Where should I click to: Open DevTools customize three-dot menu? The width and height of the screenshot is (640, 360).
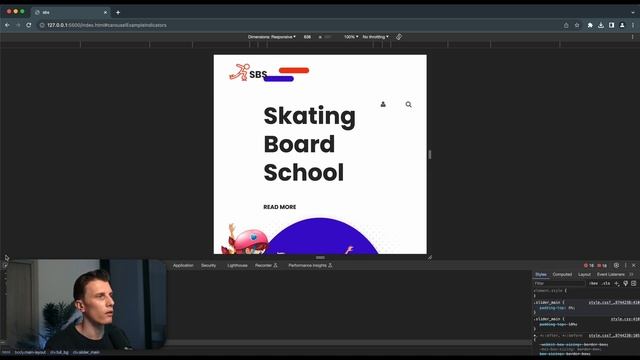tap(625, 265)
